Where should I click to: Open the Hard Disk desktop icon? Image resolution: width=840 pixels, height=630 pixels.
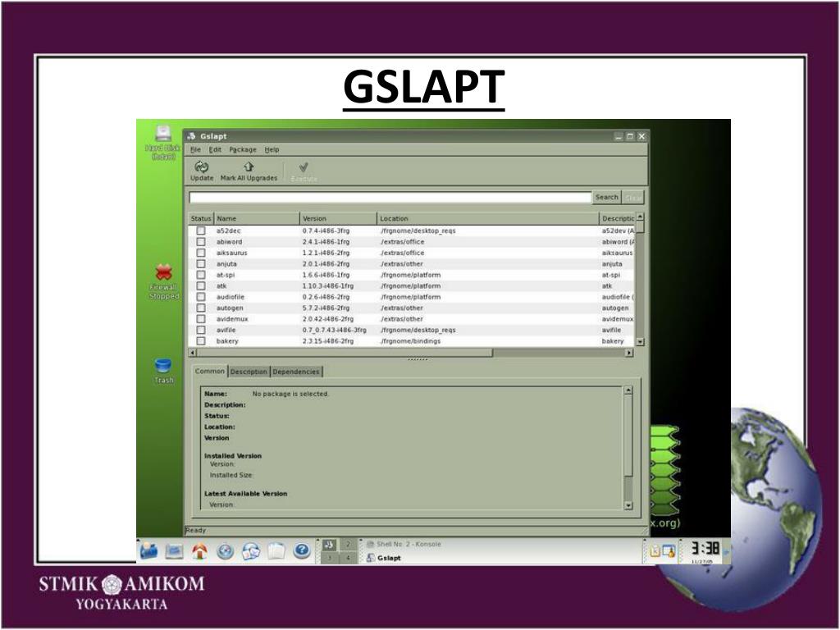click(x=163, y=133)
